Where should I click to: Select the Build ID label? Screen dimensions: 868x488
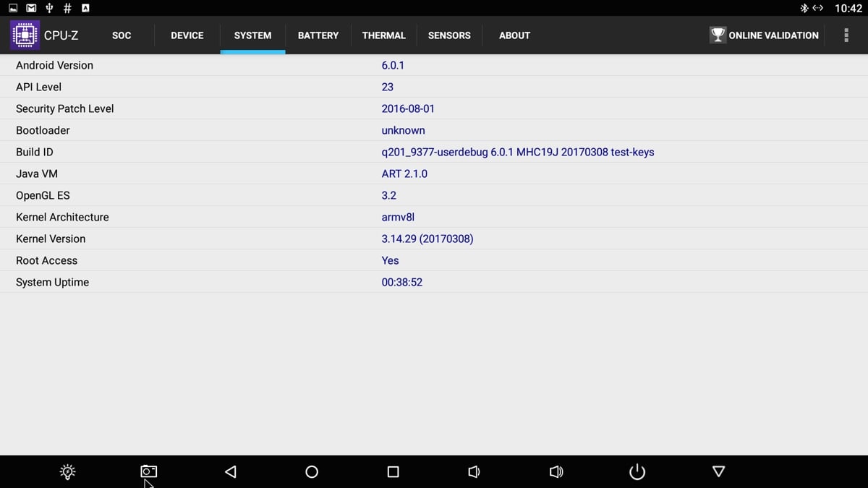[35, 152]
